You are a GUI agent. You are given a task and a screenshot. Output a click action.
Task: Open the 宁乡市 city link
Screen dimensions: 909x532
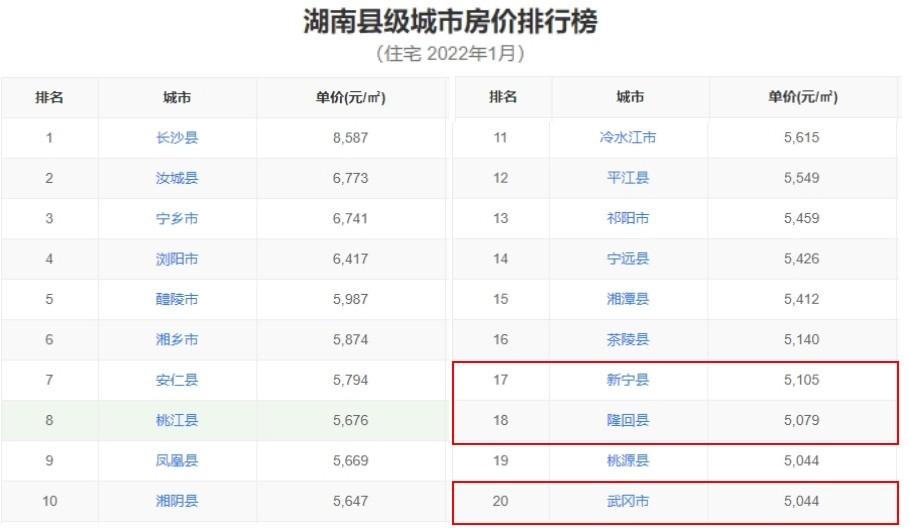tap(177, 218)
